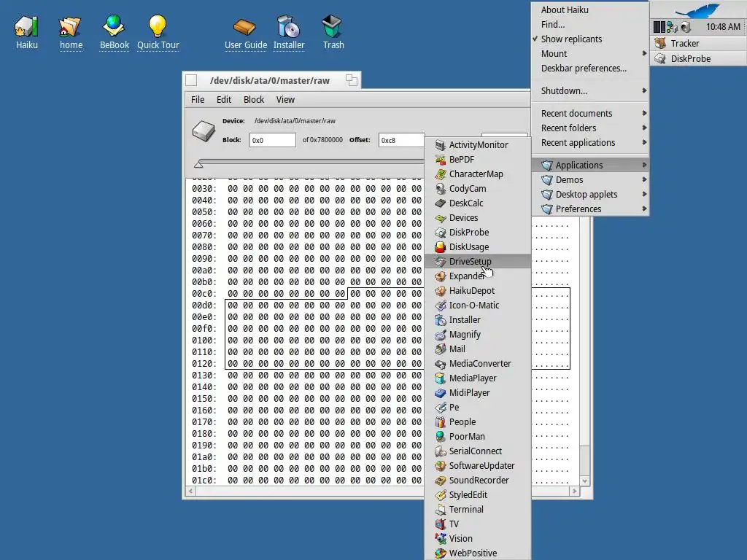Open the Block menu in DiskProbe
Image resolution: width=747 pixels, height=560 pixels.
[254, 99]
